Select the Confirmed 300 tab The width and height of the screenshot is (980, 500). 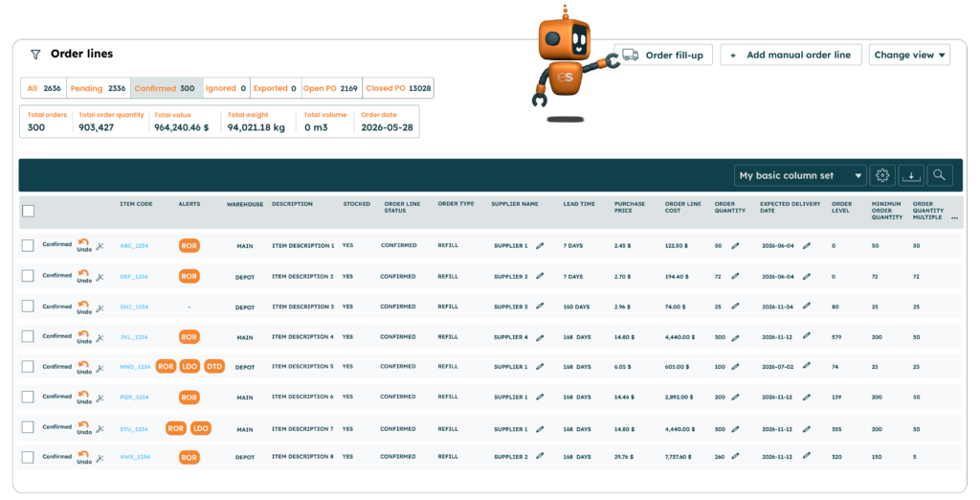(x=165, y=88)
